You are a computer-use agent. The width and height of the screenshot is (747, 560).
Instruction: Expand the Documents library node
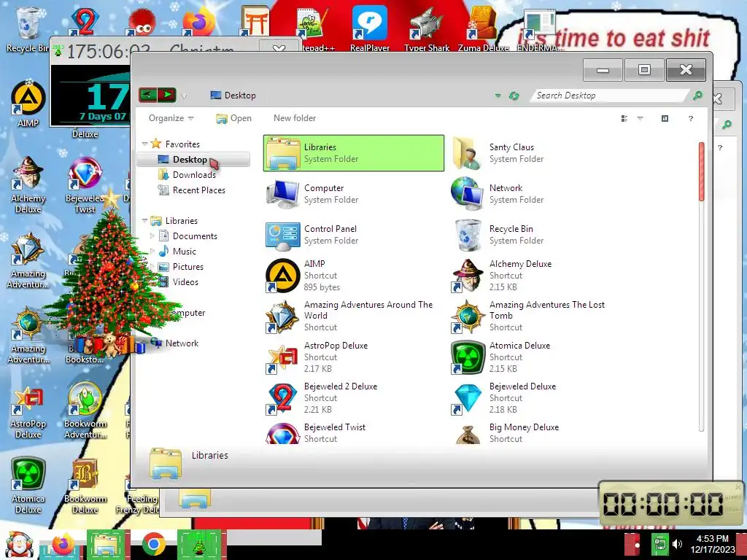pos(152,236)
